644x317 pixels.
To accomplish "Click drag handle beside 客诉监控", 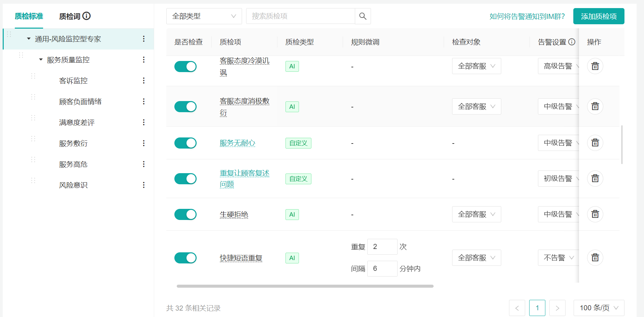I will pos(33,76).
